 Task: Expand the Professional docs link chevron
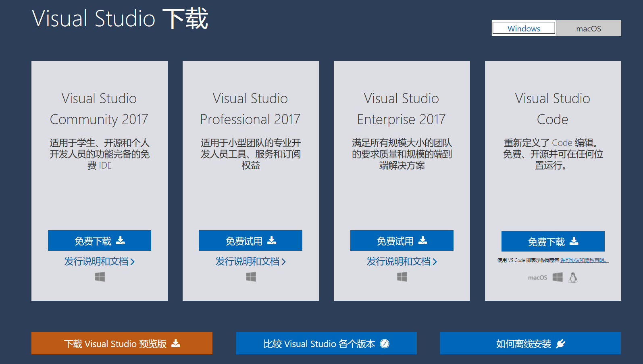tap(284, 262)
